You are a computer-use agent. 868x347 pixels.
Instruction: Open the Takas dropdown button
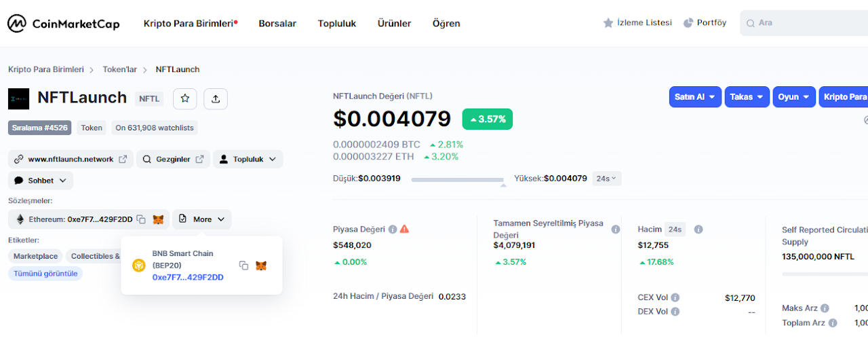click(x=747, y=97)
